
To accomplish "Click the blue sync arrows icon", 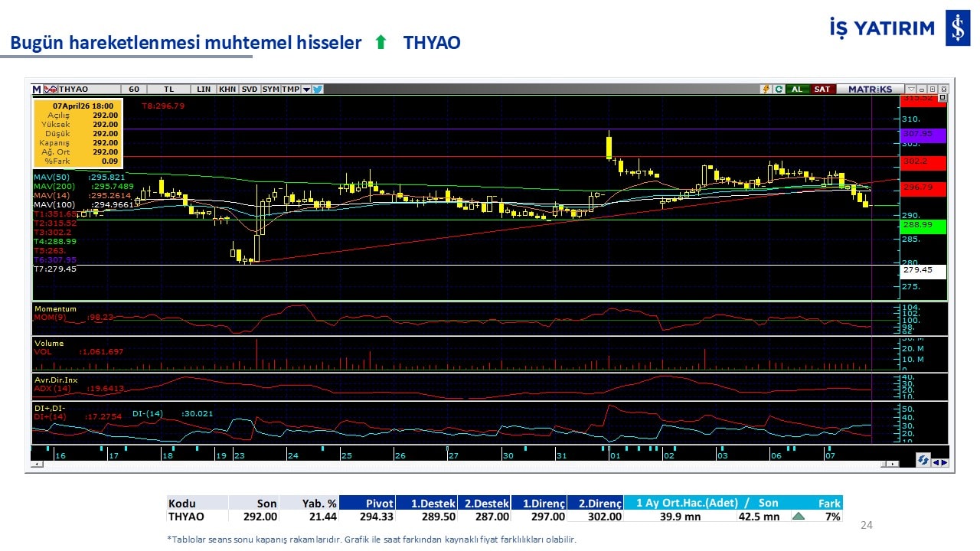I will tap(923, 461).
